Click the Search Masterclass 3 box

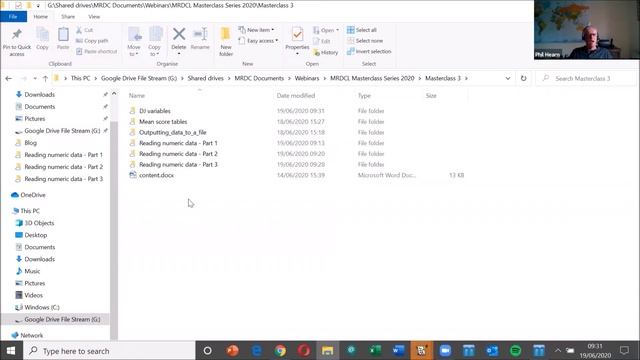click(x=586, y=78)
